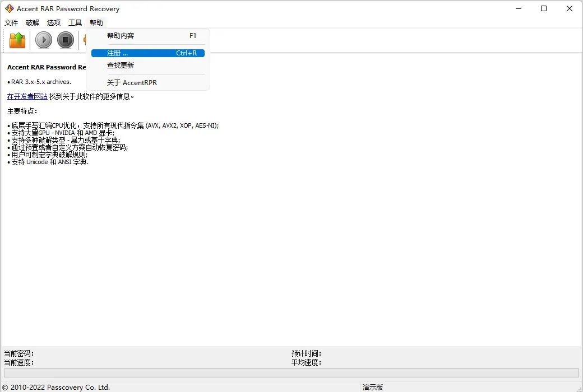Open the 选项 menu
Image resolution: width=583 pixels, height=392 pixels.
point(54,22)
